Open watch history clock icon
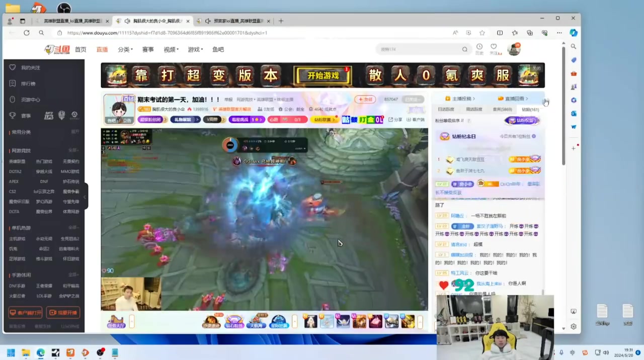 479,48
